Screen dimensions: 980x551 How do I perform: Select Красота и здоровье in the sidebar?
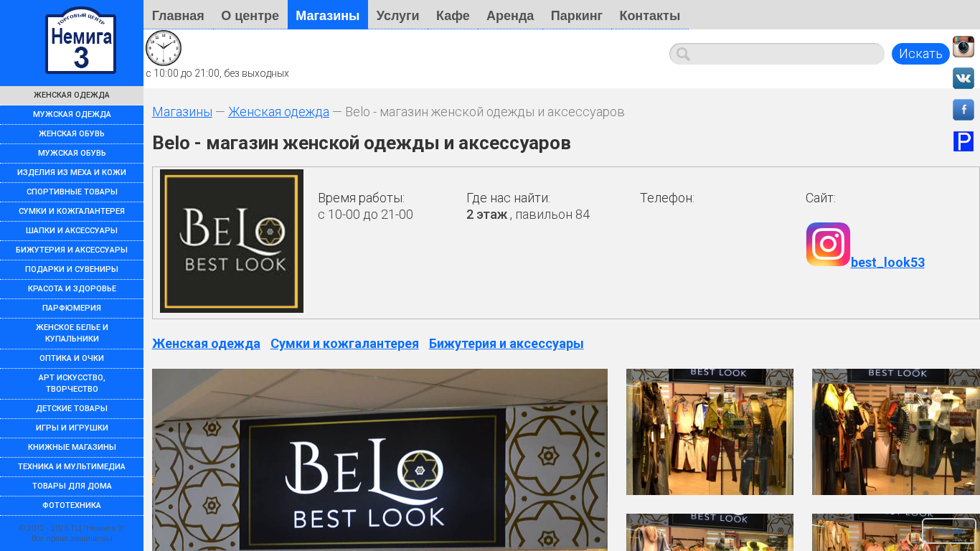coord(72,289)
